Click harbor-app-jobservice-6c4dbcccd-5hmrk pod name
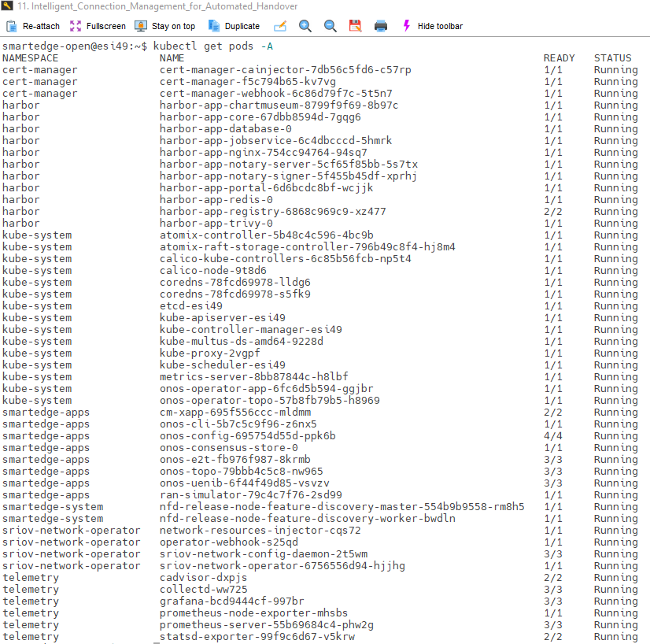Screen dimensions: 650x644 coord(276,141)
